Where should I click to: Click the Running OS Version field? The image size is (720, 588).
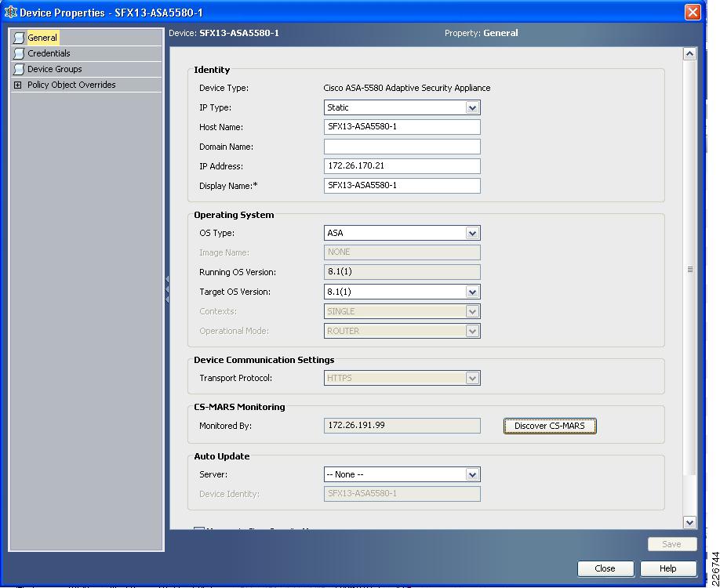(402, 272)
